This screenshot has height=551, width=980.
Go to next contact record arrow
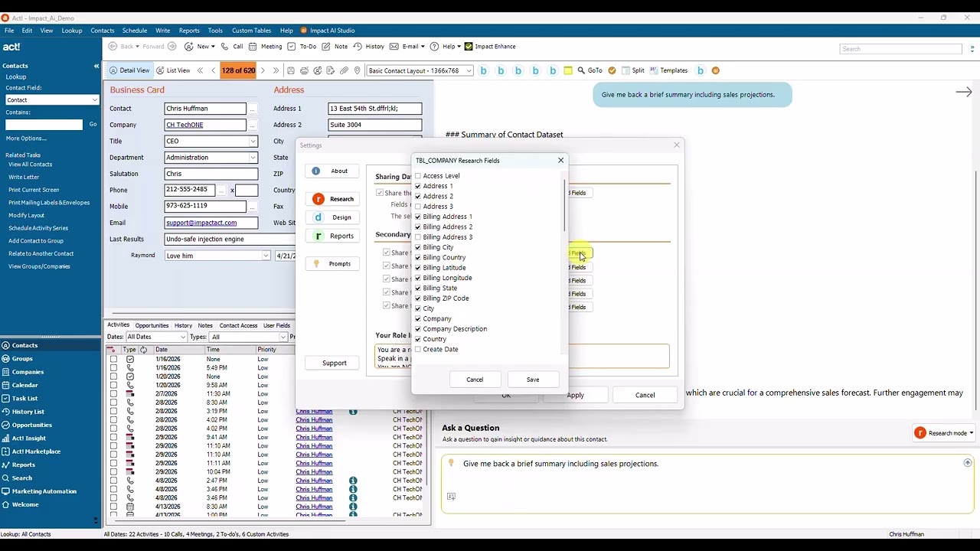coord(263,70)
